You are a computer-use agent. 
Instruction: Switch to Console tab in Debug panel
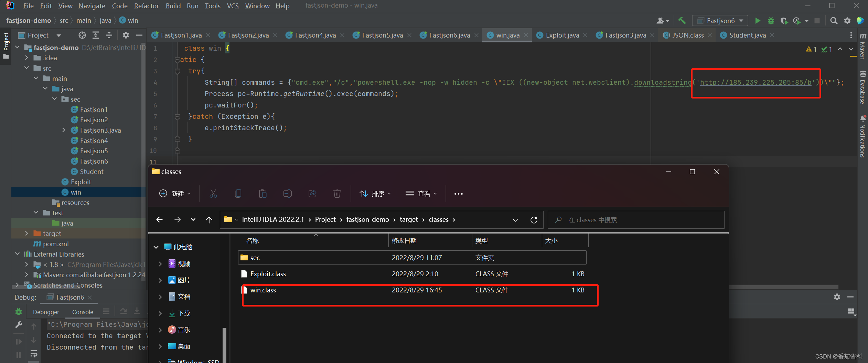coord(83,312)
